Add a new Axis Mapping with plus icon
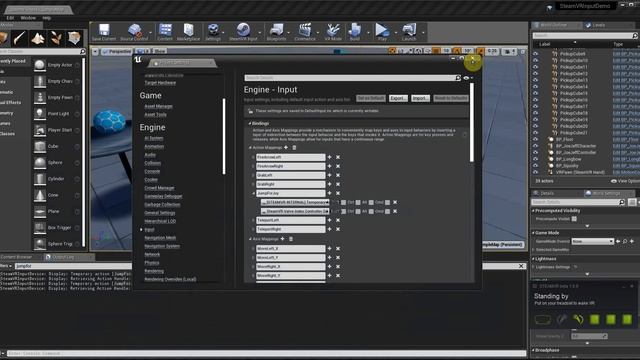The image size is (640, 360). 282,239
